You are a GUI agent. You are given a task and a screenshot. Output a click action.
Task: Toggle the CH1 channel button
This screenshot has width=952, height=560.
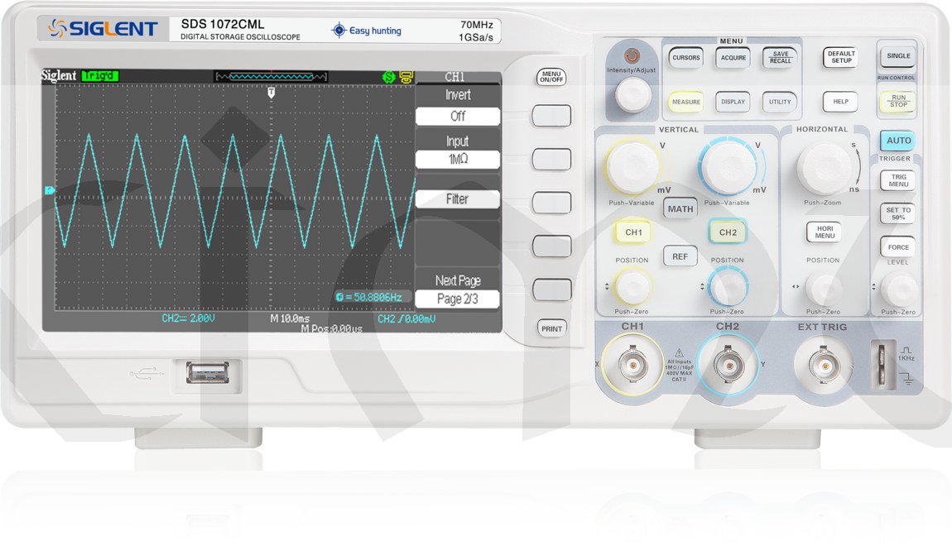coord(633,232)
